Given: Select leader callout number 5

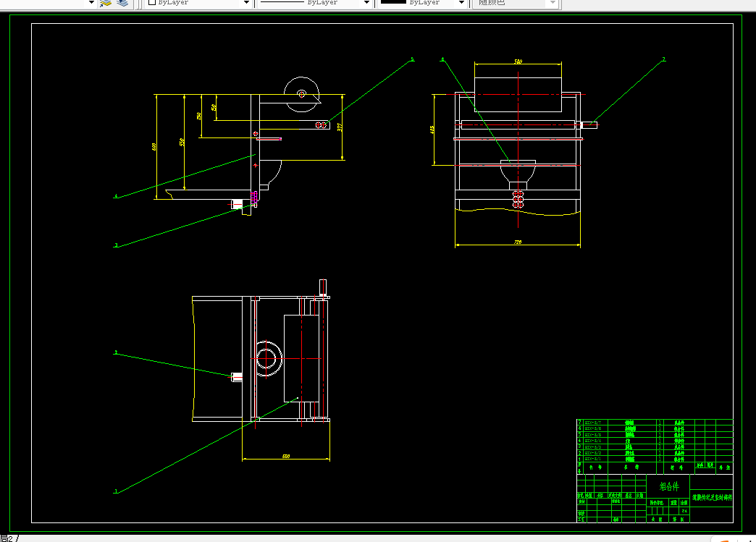Looking at the screenshot, I should 412,59.
